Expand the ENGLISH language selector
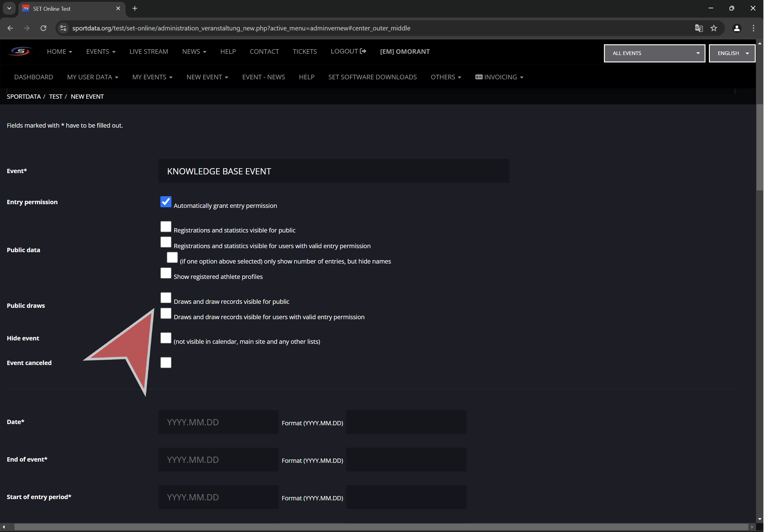Screen dimensions: 764x532 732,53
